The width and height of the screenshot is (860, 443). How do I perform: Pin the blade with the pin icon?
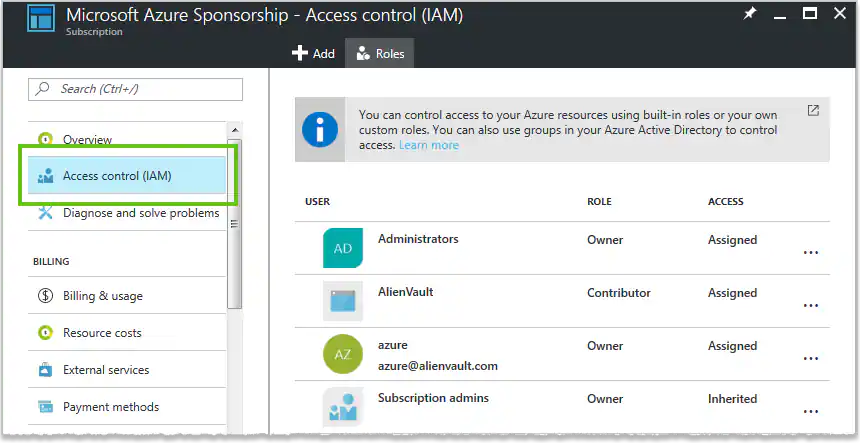[x=750, y=14]
